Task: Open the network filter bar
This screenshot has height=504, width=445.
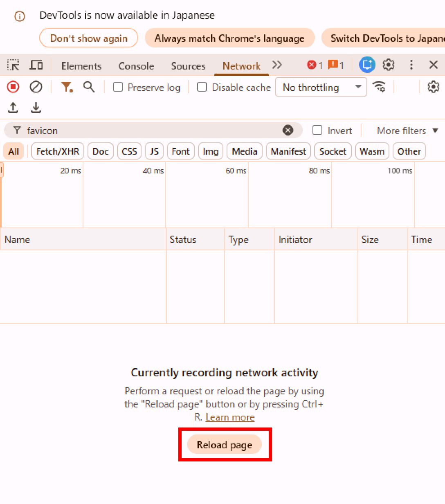Action: click(x=67, y=87)
